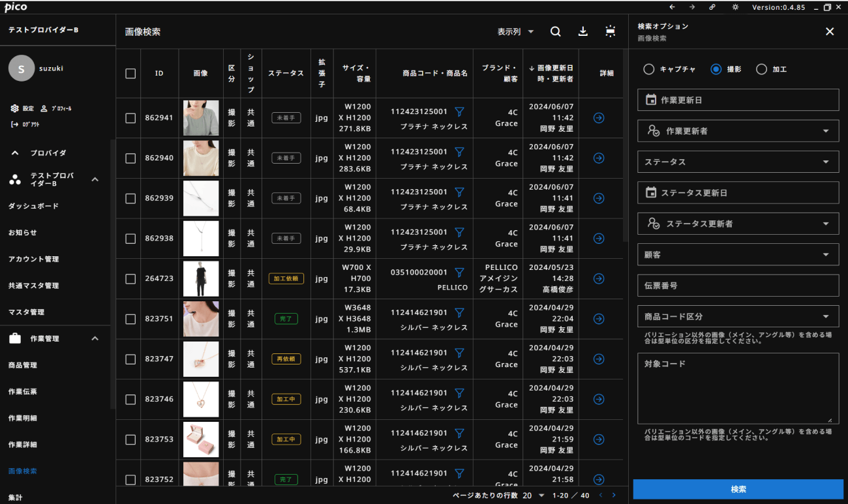Screen dimensions: 848x504
Task: Open ダッシュボード in the sidebar
Action: click(33, 206)
